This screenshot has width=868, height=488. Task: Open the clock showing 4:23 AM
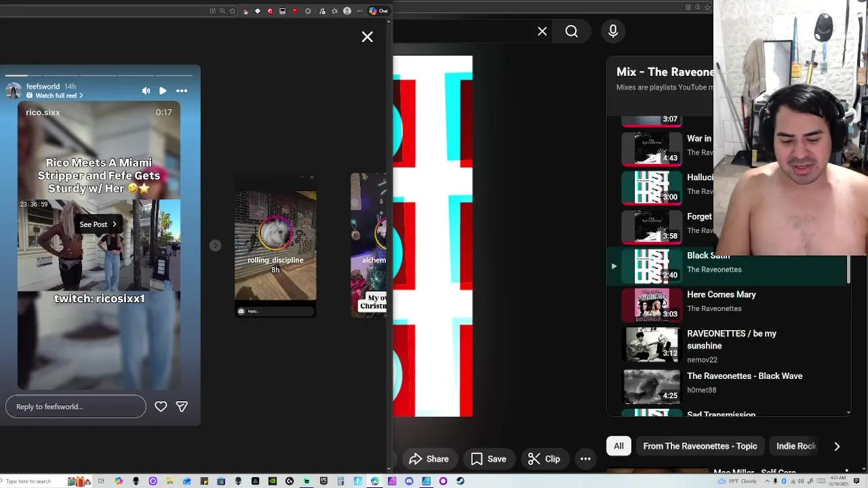(x=838, y=481)
